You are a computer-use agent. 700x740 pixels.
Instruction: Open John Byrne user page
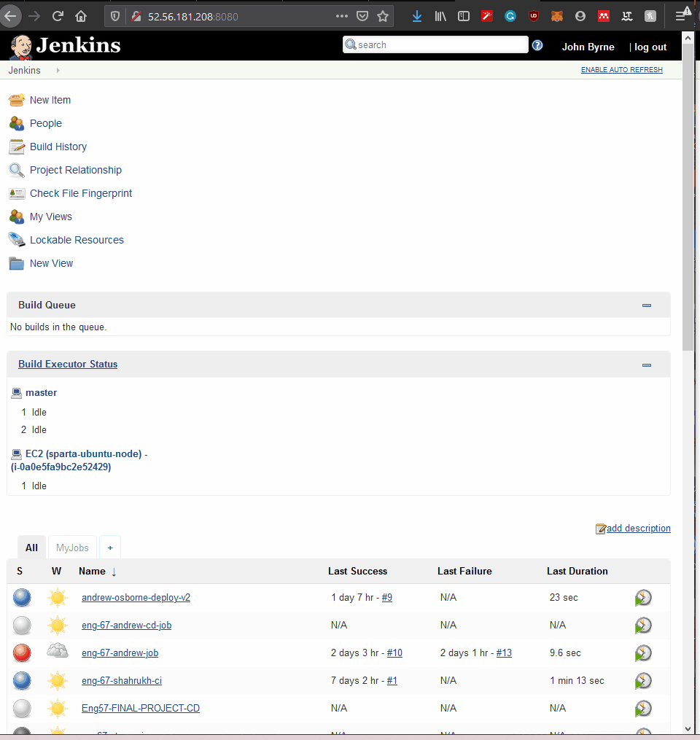pos(588,47)
